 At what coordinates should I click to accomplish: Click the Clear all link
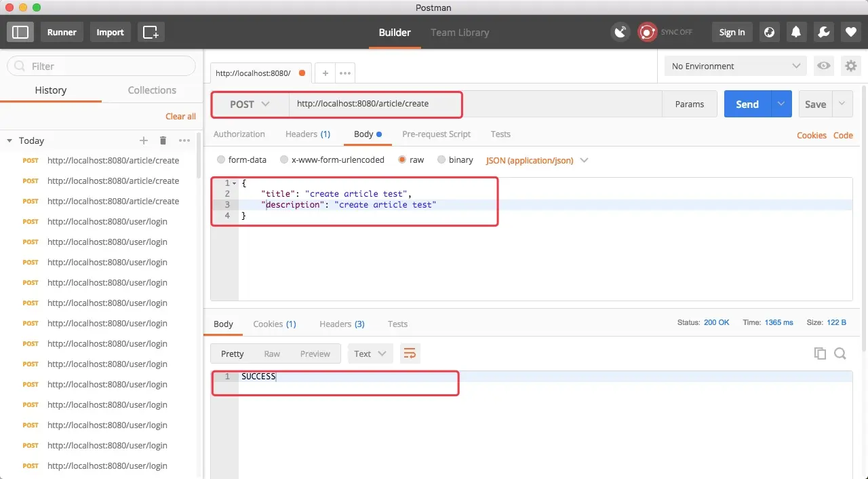point(180,116)
